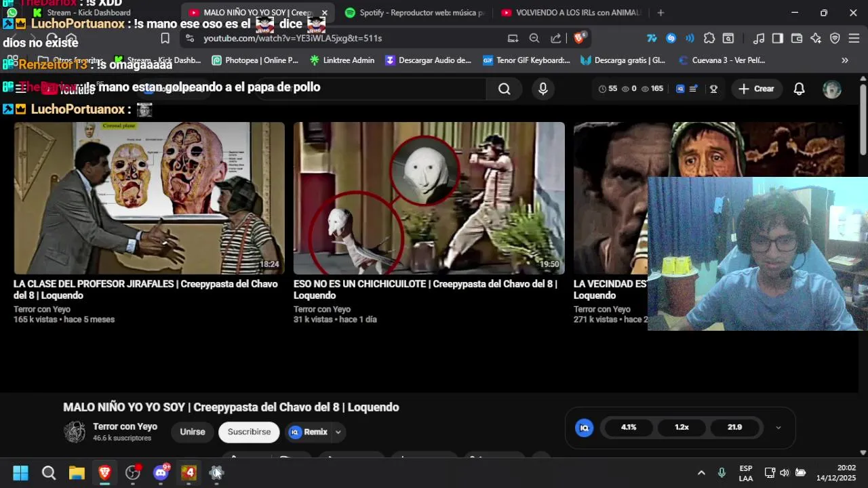Click ESO NO ES UN CHICHICUILOTE video title
The width and height of the screenshot is (868, 488).
pyautogui.click(x=425, y=289)
